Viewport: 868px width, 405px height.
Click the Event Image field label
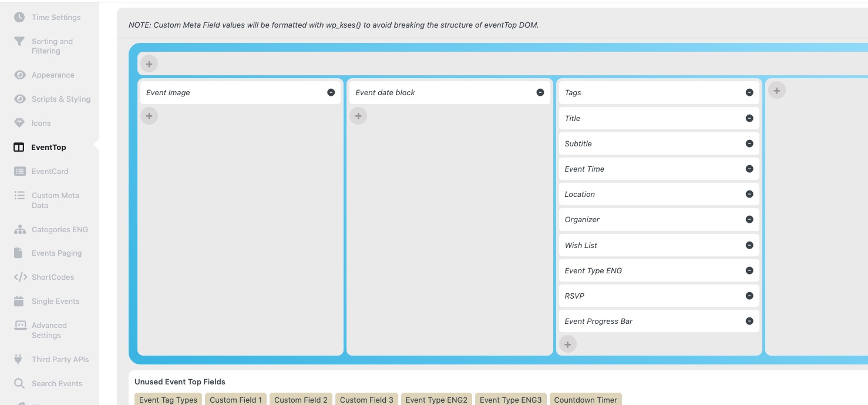[x=168, y=92]
